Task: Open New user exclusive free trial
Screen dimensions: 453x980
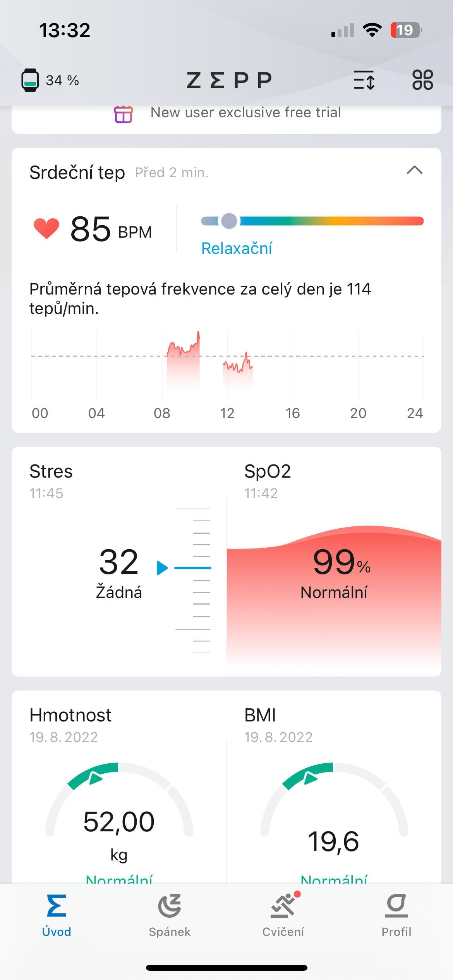Action: [245, 113]
